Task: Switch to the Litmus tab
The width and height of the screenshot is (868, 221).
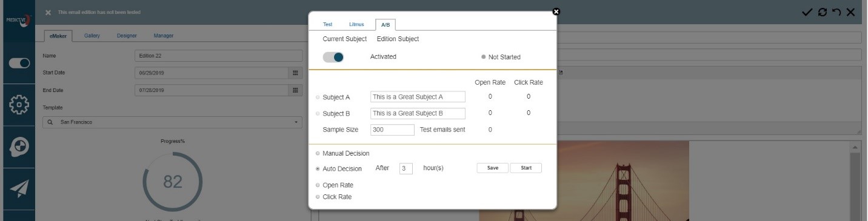Action: (x=356, y=24)
